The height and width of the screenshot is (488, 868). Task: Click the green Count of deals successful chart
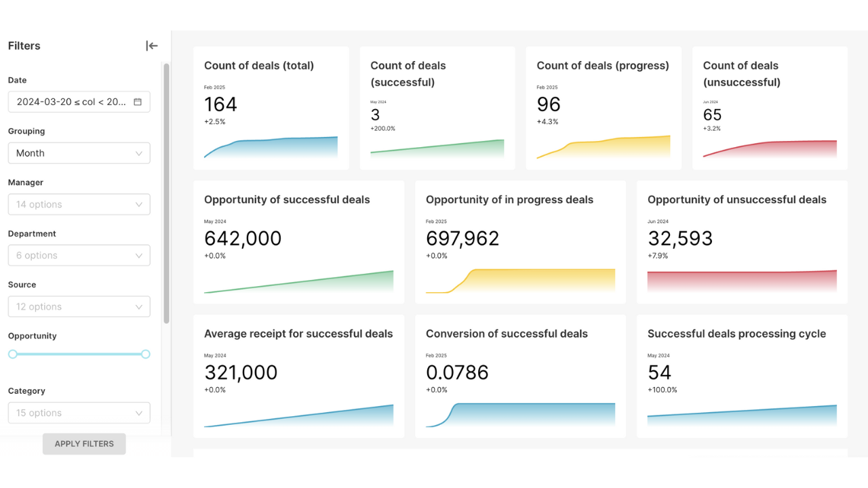(x=437, y=148)
